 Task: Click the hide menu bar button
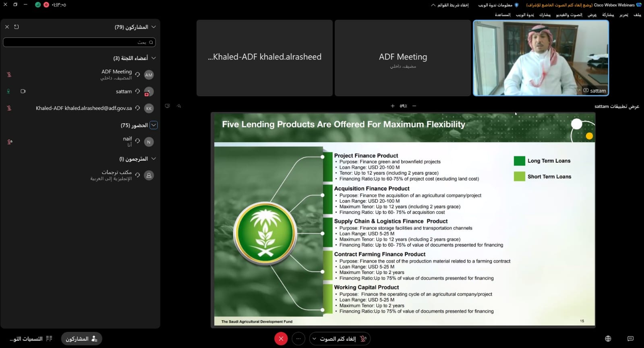450,5
